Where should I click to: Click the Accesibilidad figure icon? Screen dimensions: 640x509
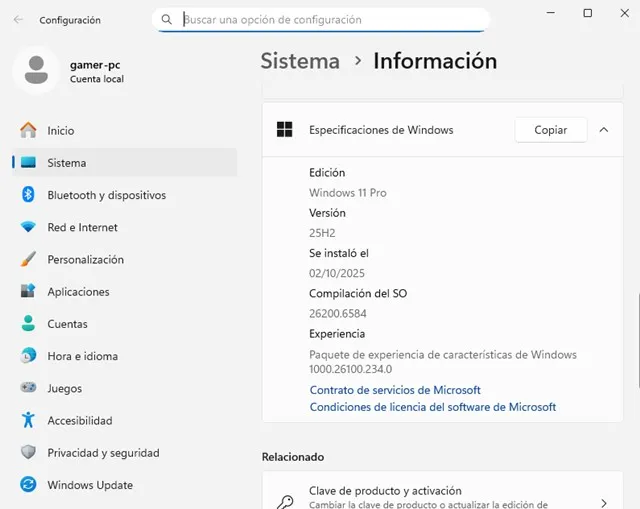[x=28, y=421]
